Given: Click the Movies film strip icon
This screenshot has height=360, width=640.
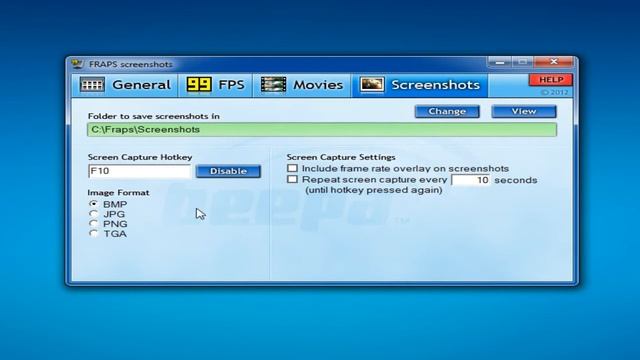Looking at the screenshot, I should (273, 85).
